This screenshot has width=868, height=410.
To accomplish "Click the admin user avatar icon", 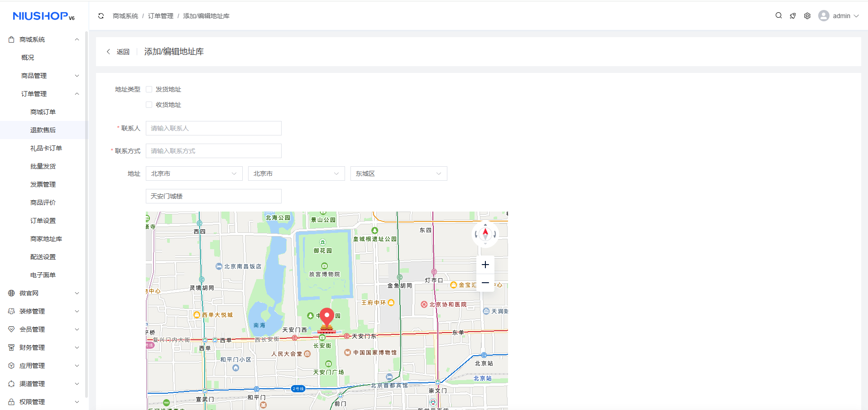I will [823, 16].
